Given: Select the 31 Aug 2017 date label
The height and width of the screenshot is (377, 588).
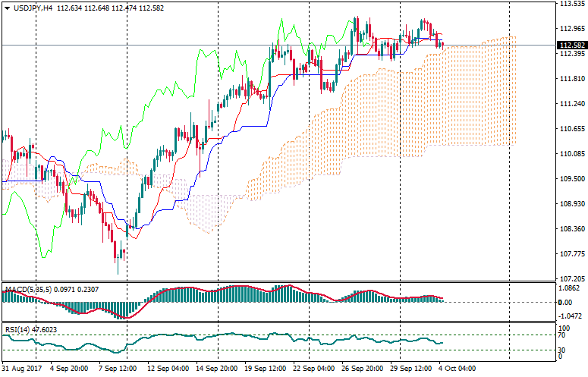Looking at the screenshot, I should (x=21, y=368).
